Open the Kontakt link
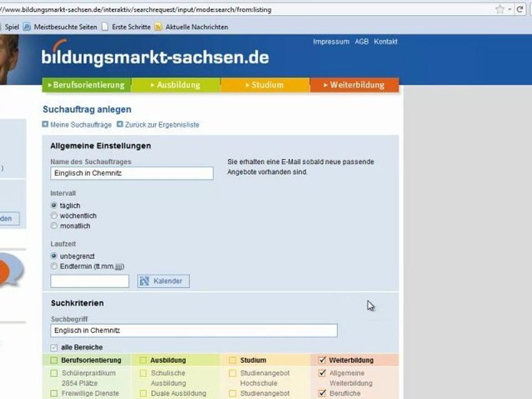532x399 pixels. coord(386,42)
